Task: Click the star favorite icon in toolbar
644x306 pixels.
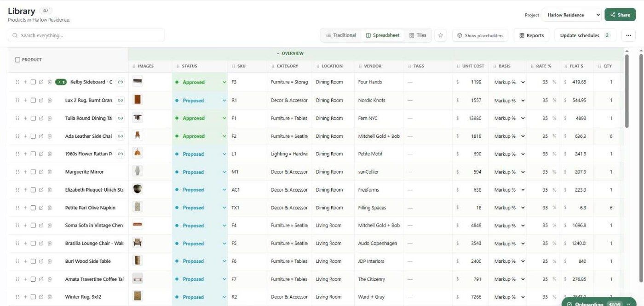Action: [441, 35]
